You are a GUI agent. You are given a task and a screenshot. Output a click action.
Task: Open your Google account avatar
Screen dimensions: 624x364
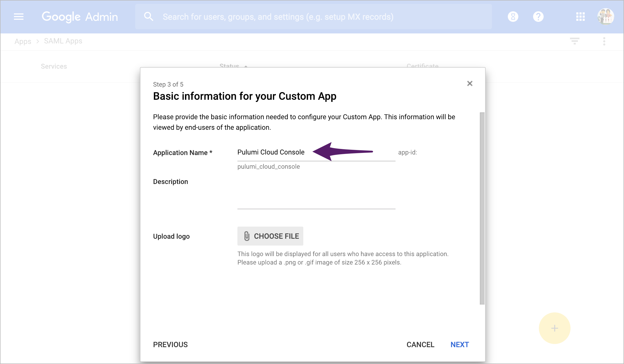coord(606,16)
